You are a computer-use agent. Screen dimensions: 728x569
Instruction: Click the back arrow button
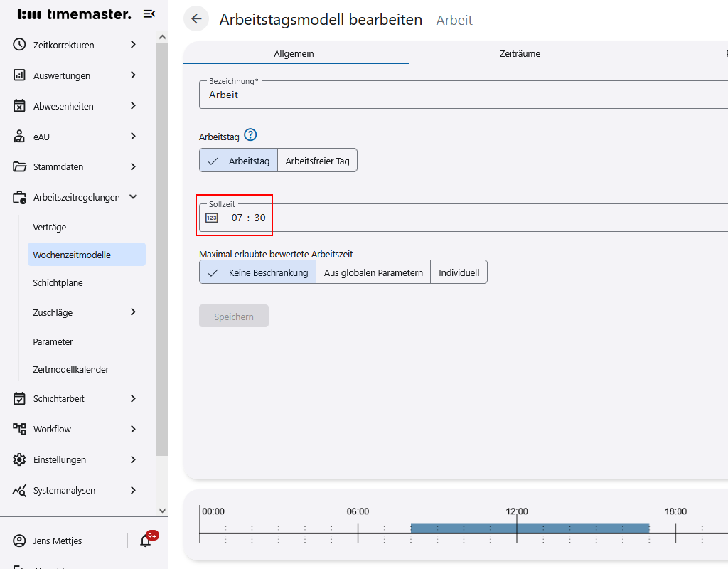tap(196, 19)
